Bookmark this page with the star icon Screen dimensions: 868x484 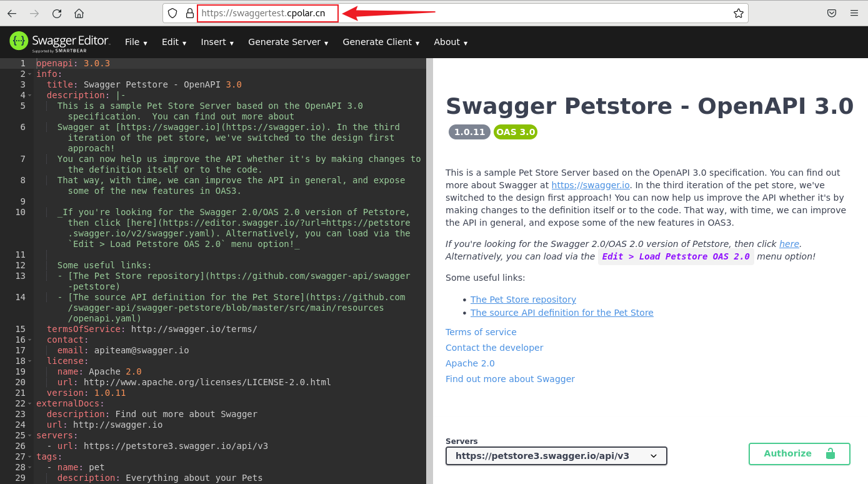pos(739,13)
